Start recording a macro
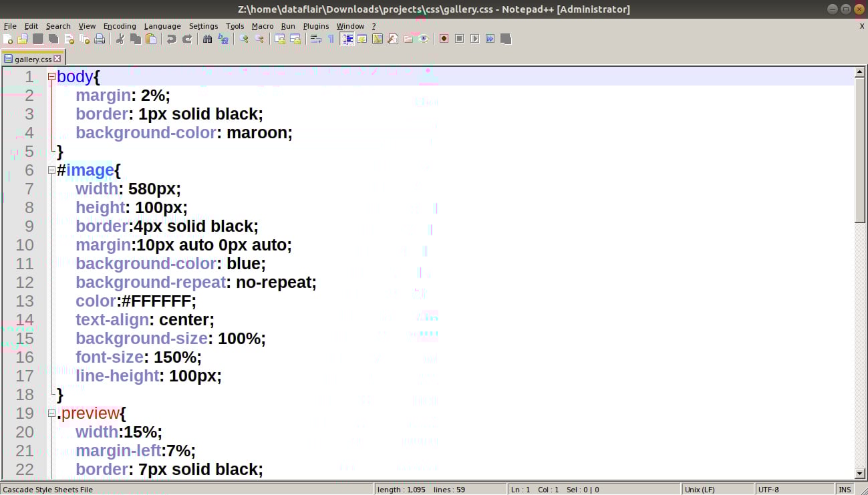This screenshot has height=495, width=868. point(444,39)
